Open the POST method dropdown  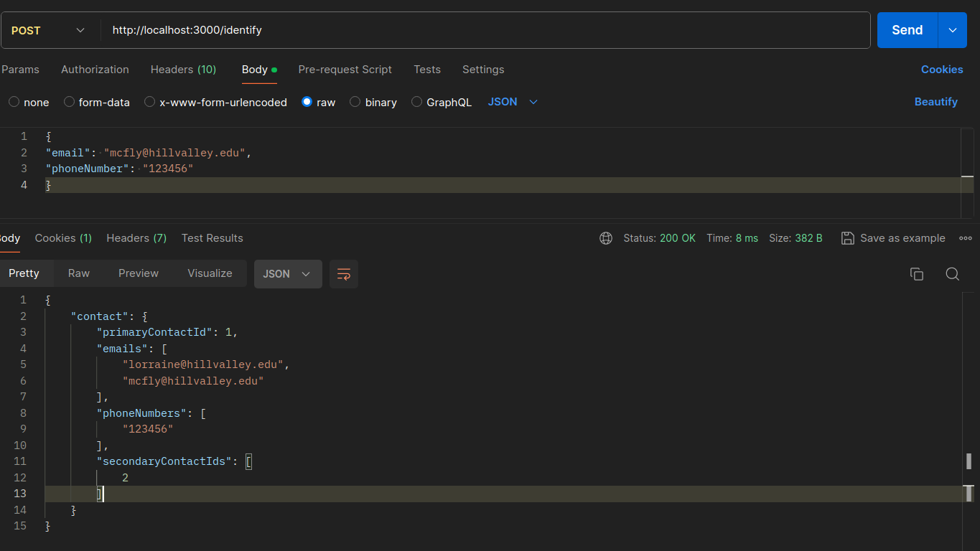[48, 30]
